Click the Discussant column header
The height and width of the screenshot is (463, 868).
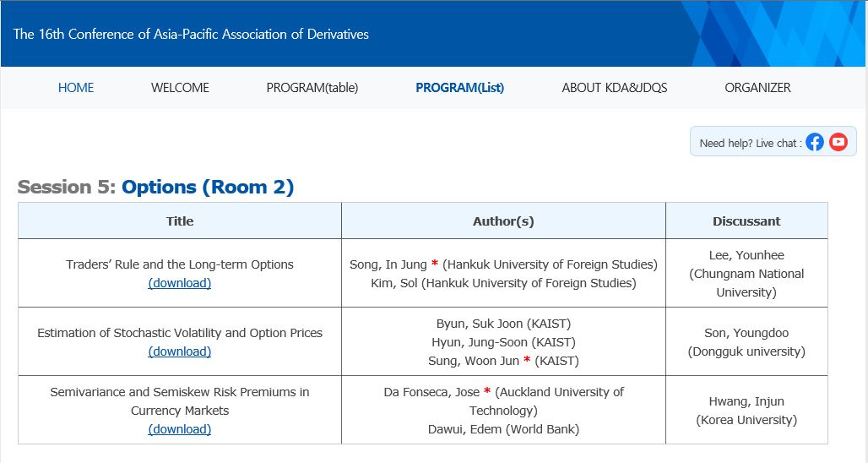tap(746, 221)
